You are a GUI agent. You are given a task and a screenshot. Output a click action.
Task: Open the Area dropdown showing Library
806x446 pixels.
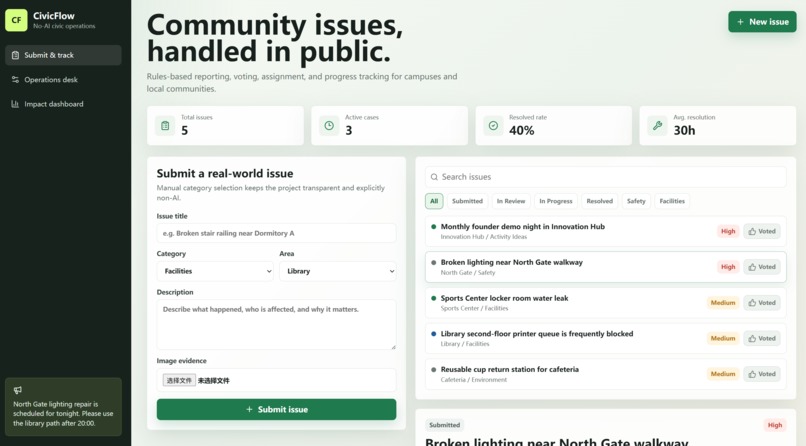click(x=338, y=271)
